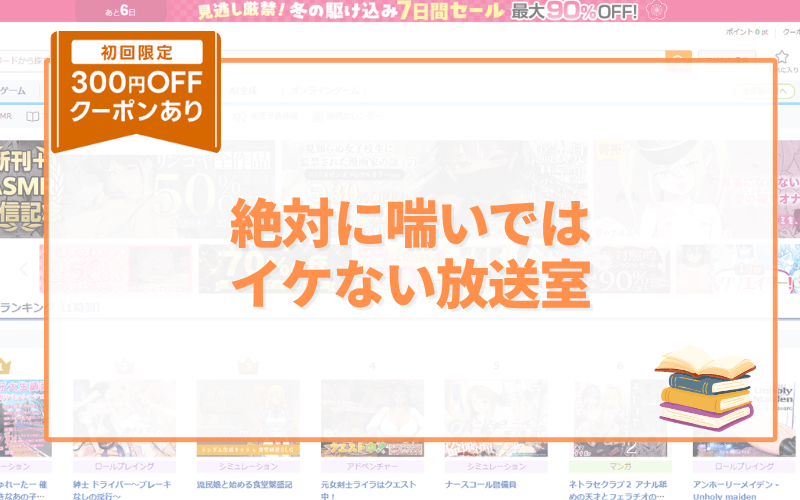Open the 新刊 ASMR promo banner
Image resolution: width=800 pixels, height=500 pixels.
coord(23,189)
